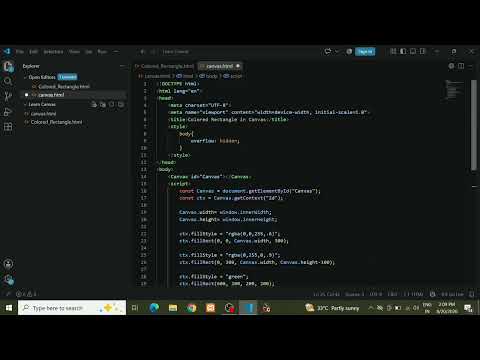Open the Source Control view
This screenshot has width=480, height=360.
point(8,96)
